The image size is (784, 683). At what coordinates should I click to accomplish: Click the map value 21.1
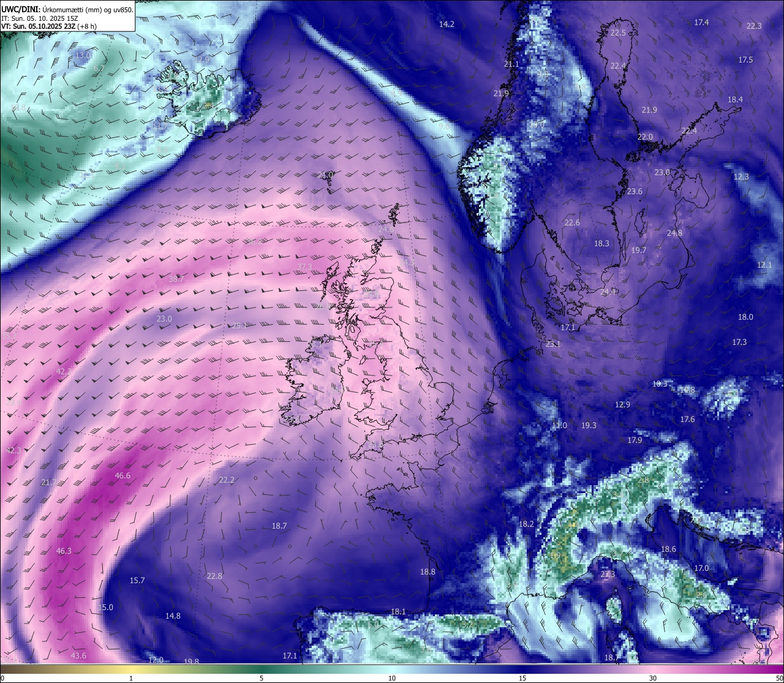[511, 64]
